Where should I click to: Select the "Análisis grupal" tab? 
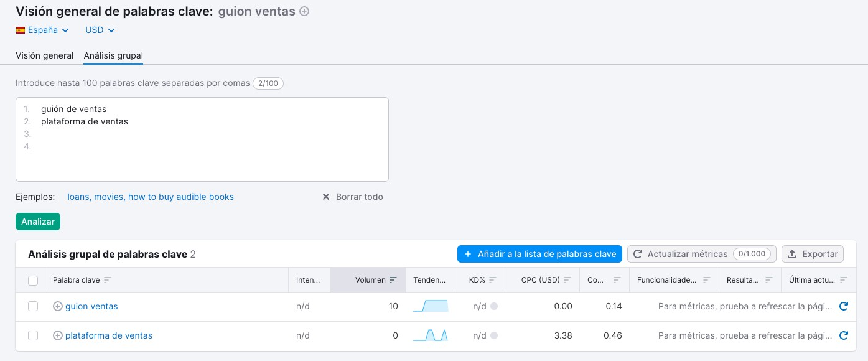tap(113, 55)
